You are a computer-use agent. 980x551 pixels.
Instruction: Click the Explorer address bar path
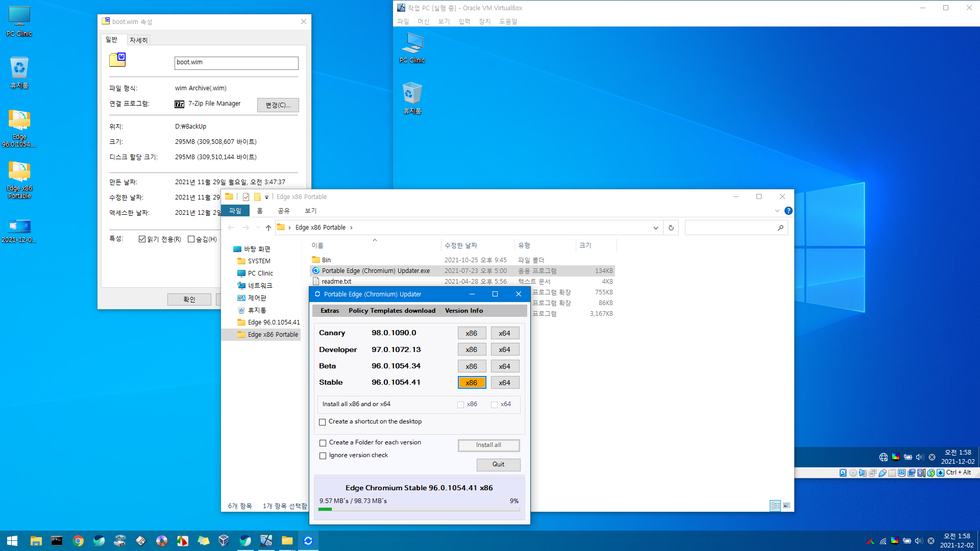coord(321,228)
